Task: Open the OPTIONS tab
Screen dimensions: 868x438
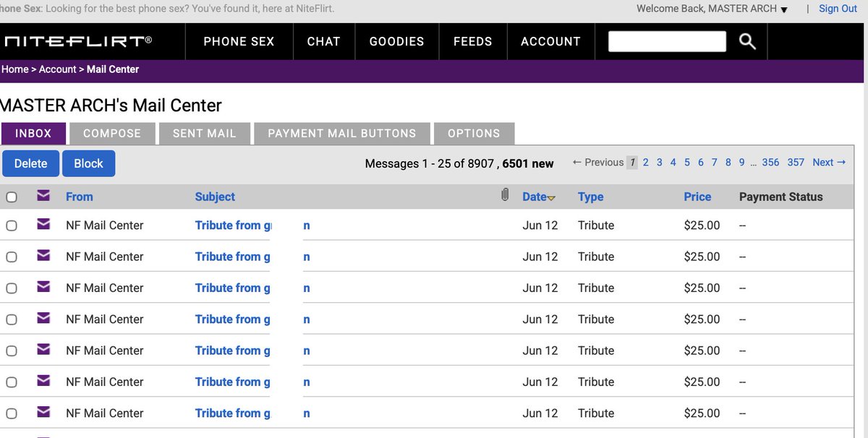Action: tap(474, 134)
